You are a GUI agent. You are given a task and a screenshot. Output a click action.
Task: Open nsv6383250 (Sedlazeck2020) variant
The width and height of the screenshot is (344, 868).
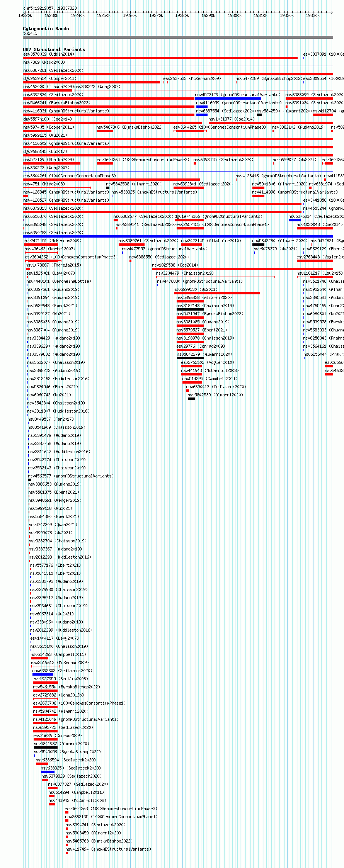(x=71, y=768)
